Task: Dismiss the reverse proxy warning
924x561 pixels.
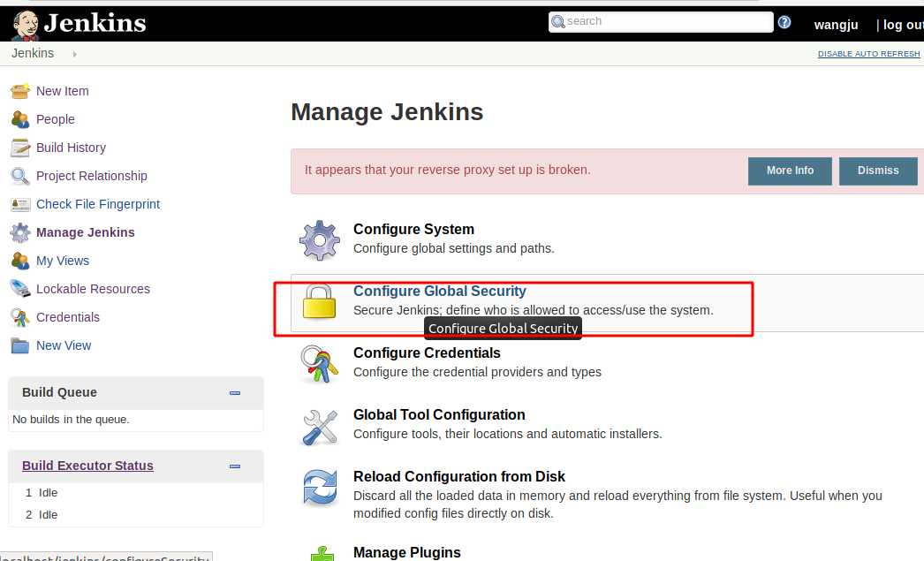Action: pos(878,171)
